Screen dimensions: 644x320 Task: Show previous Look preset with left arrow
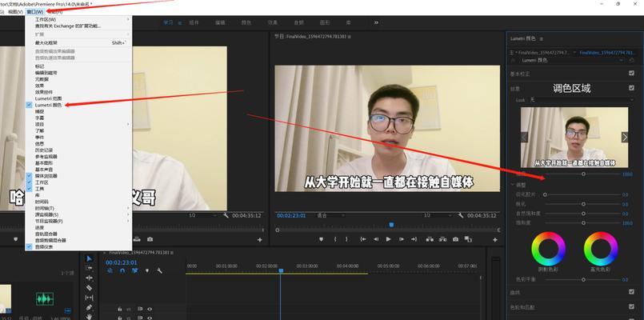[524, 138]
